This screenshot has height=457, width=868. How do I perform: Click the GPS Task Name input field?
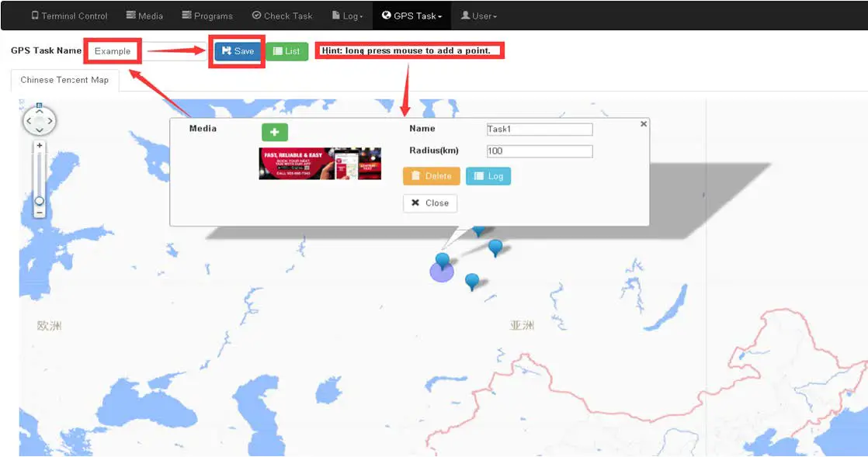click(147, 51)
